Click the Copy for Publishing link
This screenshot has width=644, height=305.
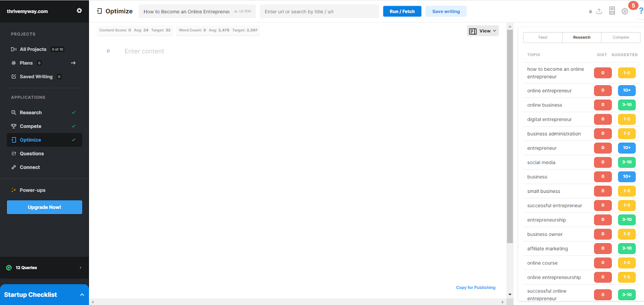pyautogui.click(x=475, y=287)
